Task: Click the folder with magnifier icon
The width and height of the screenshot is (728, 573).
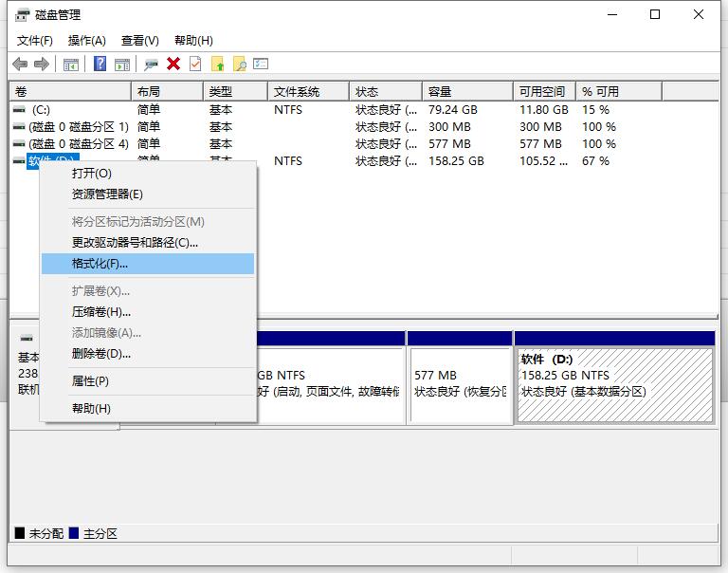Action: pos(240,64)
